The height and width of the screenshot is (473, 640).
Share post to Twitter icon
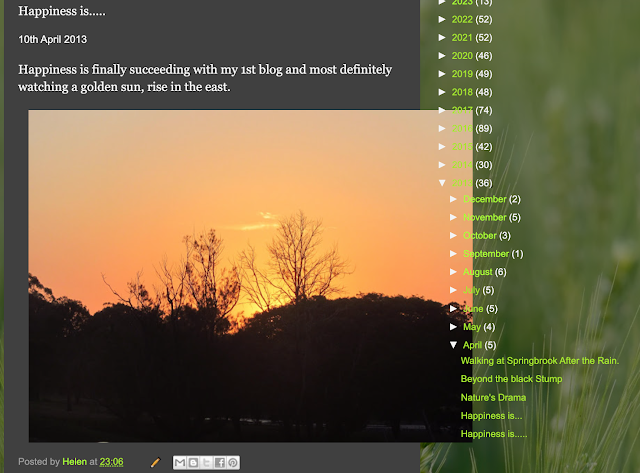(x=207, y=462)
